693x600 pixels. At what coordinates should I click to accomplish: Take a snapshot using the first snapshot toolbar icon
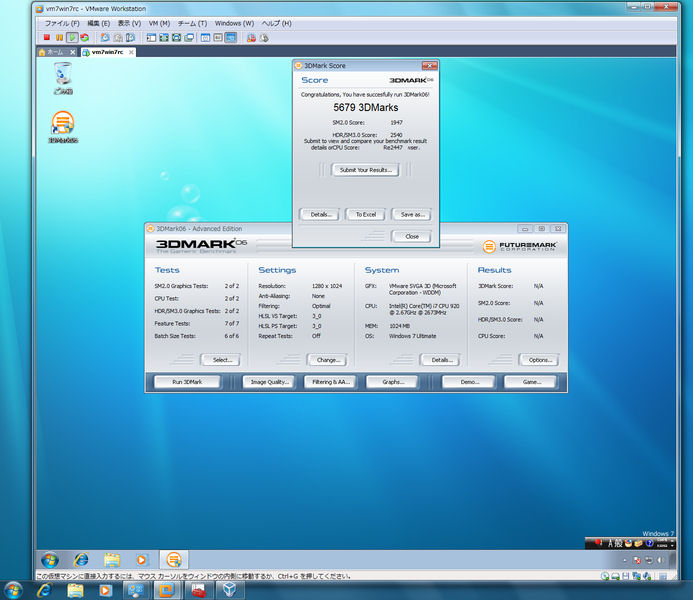(x=105, y=38)
